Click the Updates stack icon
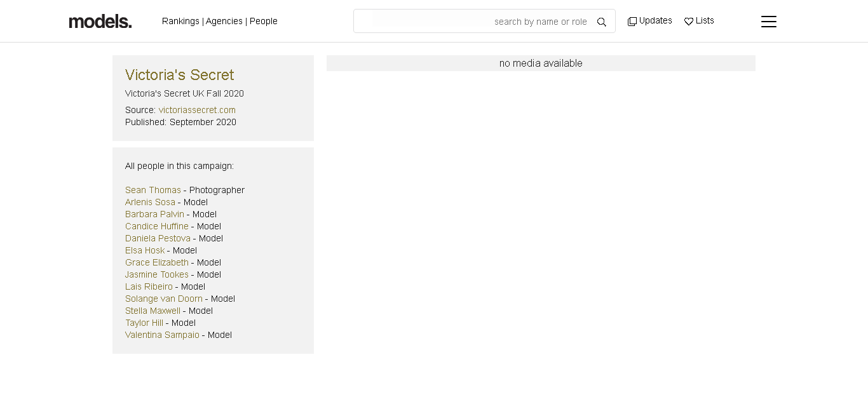This screenshot has height=397, width=868. [x=632, y=22]
